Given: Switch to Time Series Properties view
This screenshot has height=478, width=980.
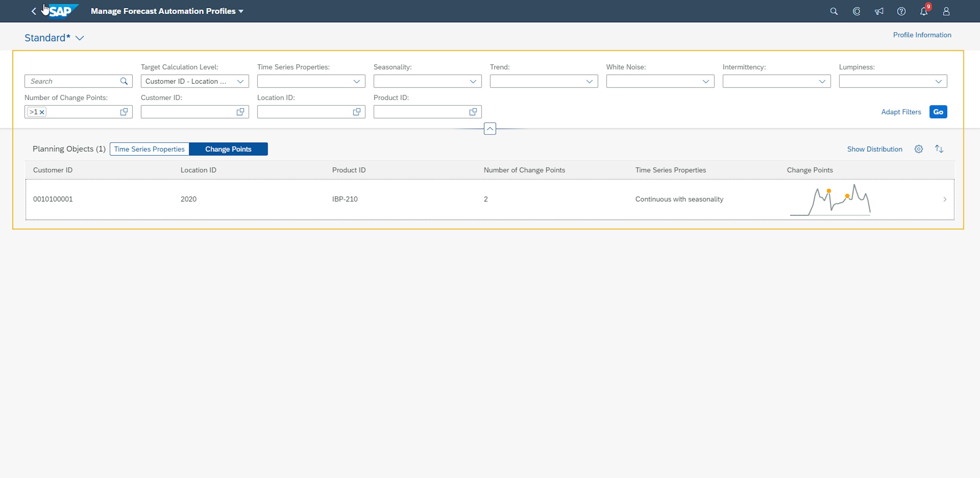Looking at the screenshot, I should pyautogui.click(x=149, y=149).
